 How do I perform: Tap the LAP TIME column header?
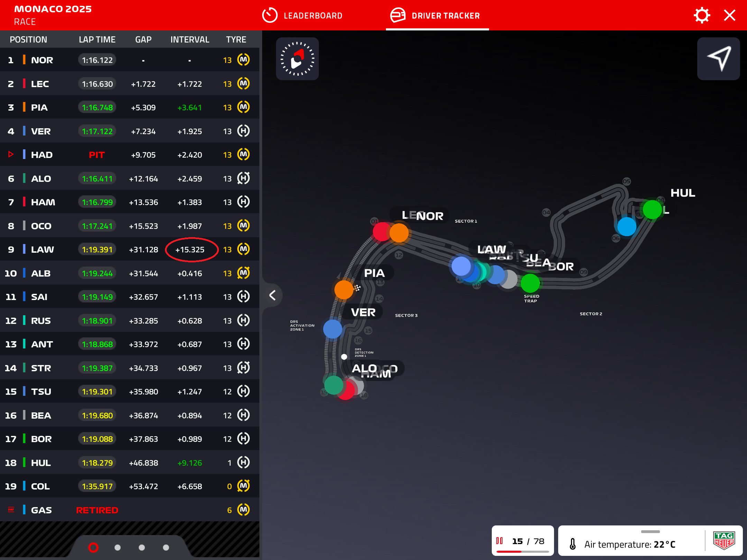97,39
